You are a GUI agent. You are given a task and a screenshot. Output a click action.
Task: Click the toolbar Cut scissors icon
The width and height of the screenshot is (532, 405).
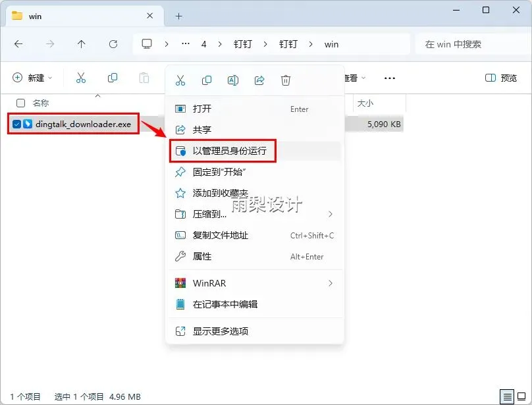click(81, 78)
